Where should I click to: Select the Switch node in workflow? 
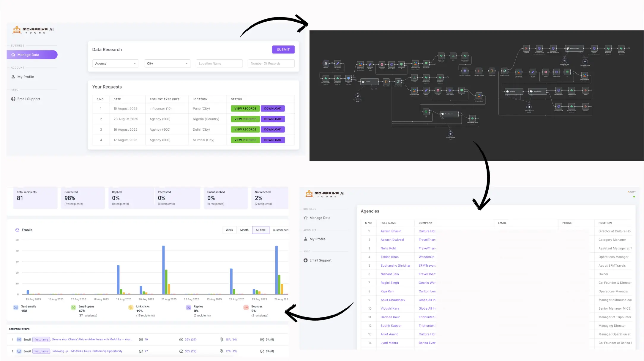348,78
